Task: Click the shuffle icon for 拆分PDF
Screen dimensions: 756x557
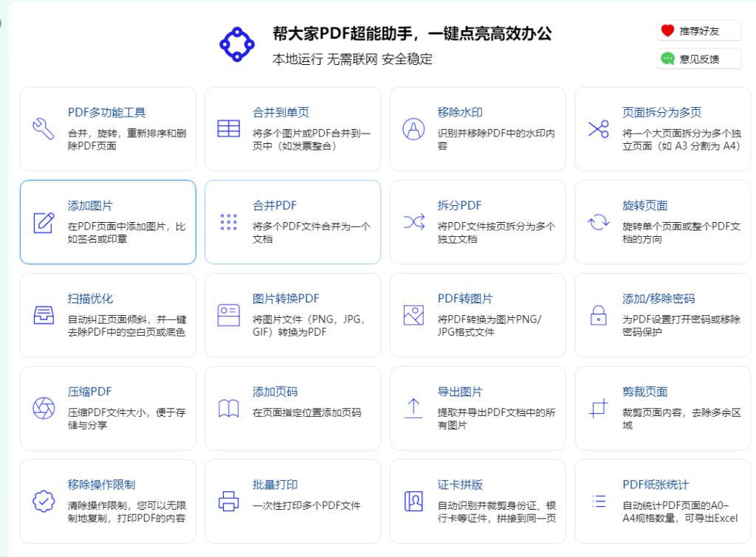Action: (413, 221)
